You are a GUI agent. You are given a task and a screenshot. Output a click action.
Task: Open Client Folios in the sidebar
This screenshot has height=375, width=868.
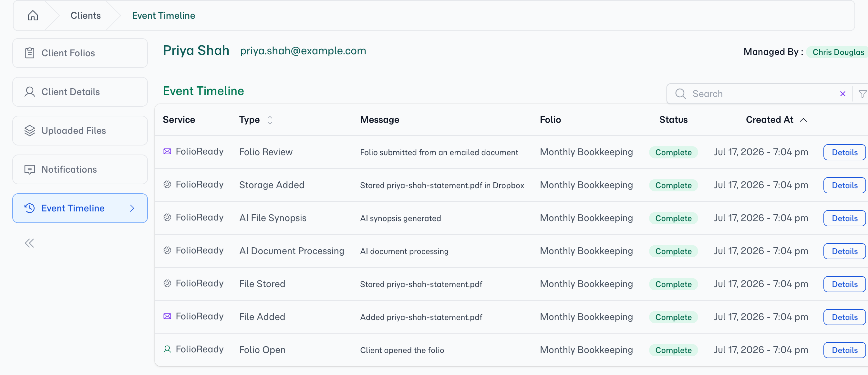point(80,53)
